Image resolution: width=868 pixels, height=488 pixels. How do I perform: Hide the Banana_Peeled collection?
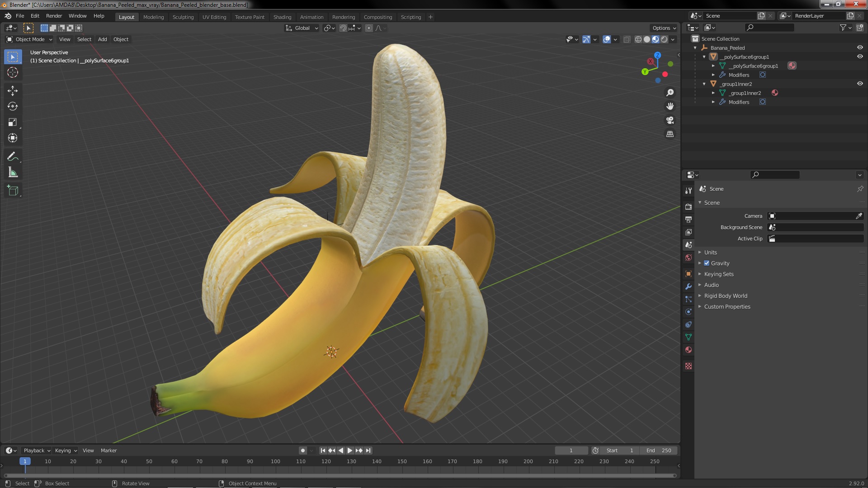tap(860, 47)
